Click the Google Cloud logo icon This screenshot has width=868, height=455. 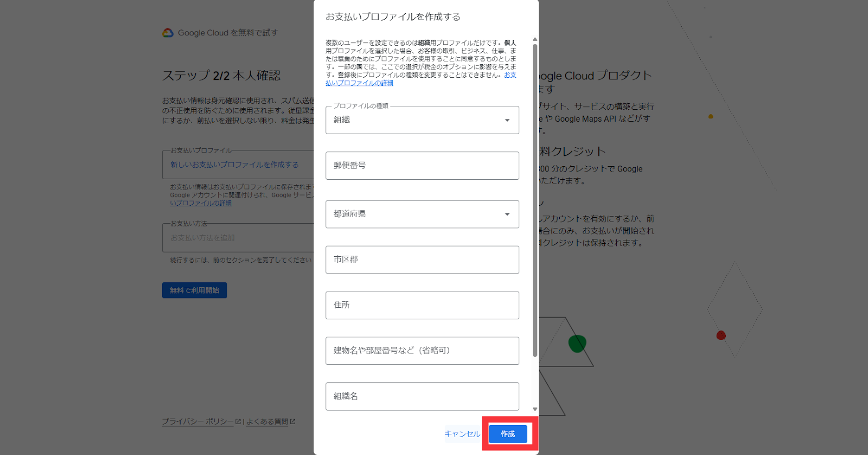[x=168, y=33]
